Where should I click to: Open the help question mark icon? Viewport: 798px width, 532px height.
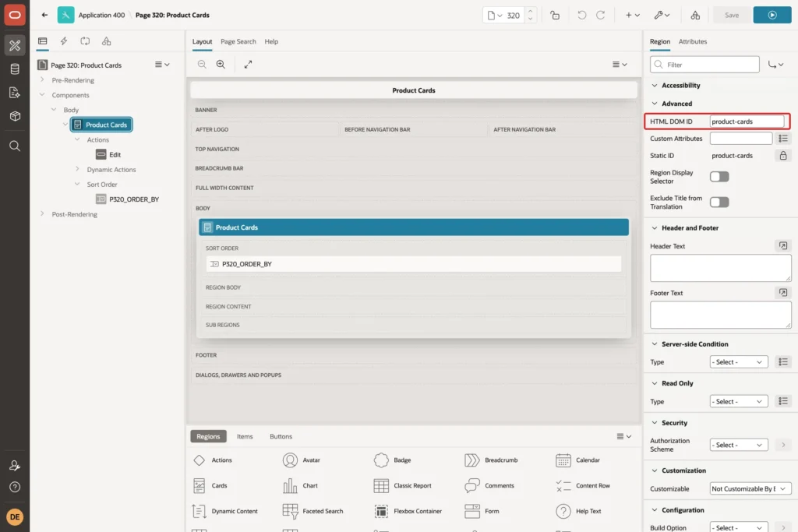tap(15, 487)
